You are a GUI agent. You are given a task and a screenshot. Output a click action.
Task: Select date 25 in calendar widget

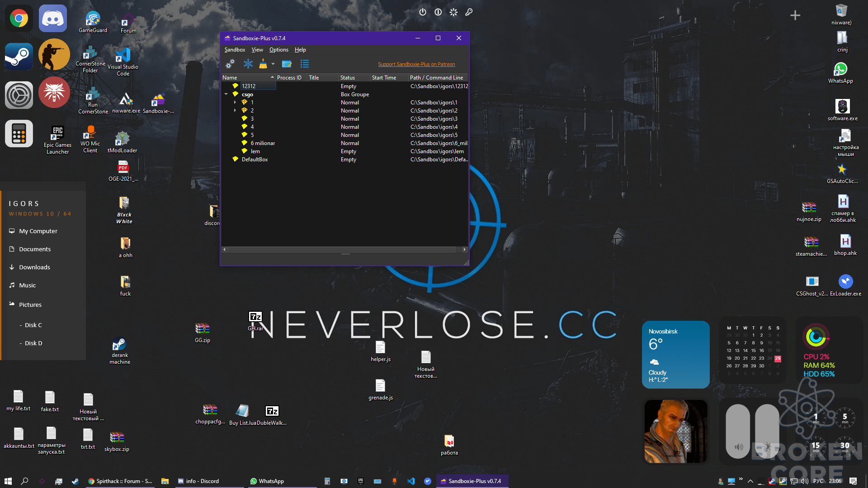(778, 358)
